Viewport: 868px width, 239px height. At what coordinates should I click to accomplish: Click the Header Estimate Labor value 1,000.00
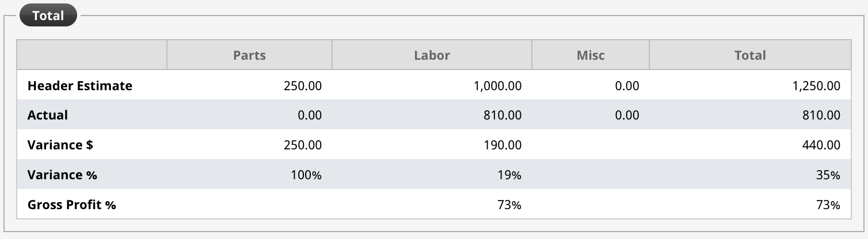click(498, 86)
